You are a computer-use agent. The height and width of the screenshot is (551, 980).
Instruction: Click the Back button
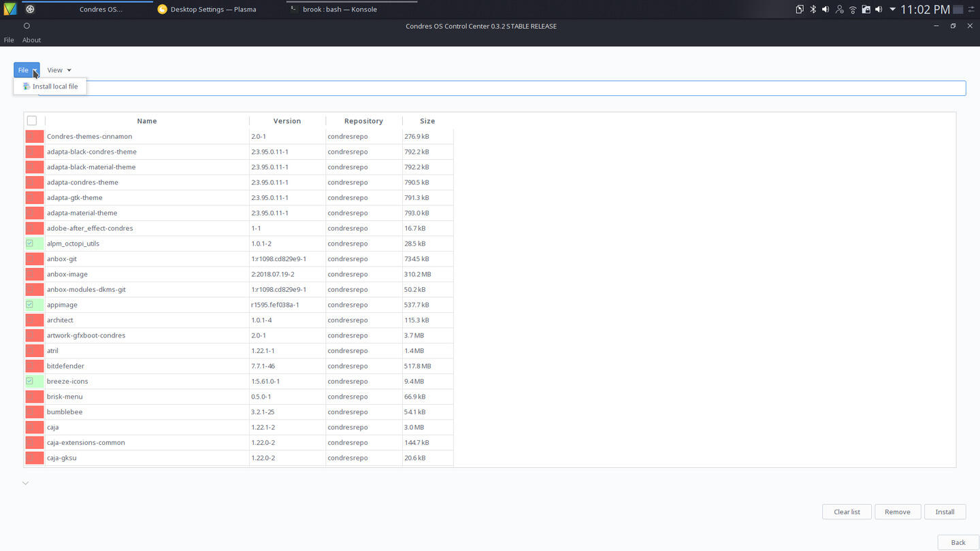[x=958, y=542]
